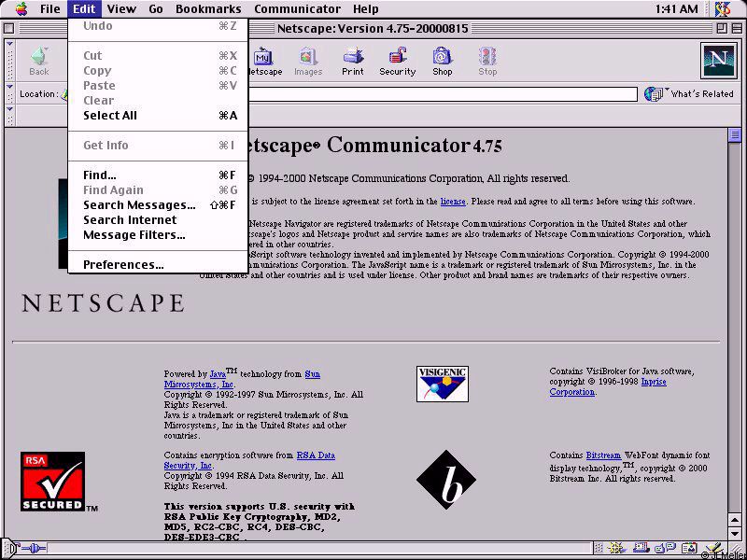This screenshot has height=560, width=747.
Task: Click the grayed-out Undo item
Action: pos(158,26)
